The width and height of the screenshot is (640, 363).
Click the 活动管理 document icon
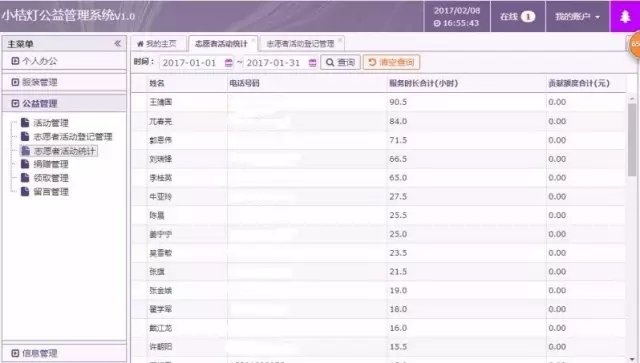click(25, 122)
